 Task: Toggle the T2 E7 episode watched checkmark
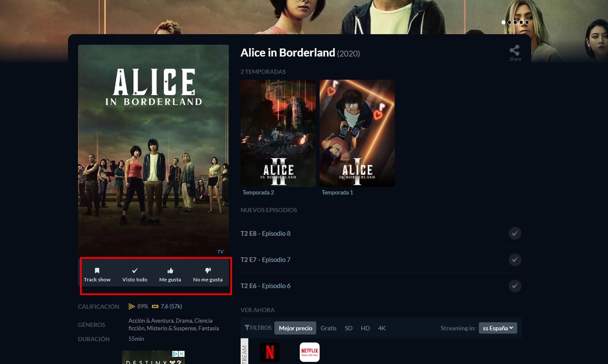tap(514, 259)
